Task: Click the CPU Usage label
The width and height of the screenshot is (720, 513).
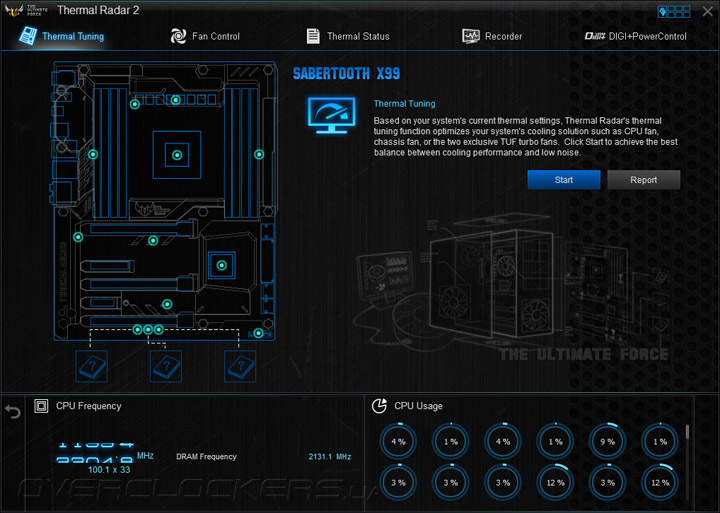Action: [418, 406]
